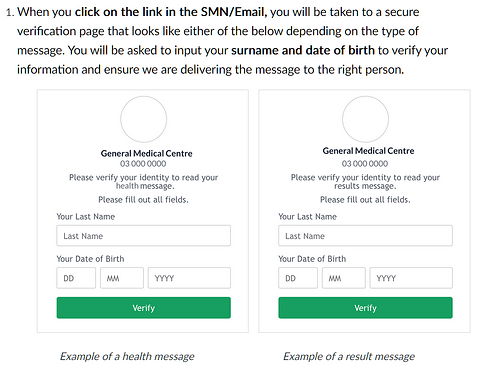
Task: Select the YYYY year field in results message form
Action: click(411, 278)
